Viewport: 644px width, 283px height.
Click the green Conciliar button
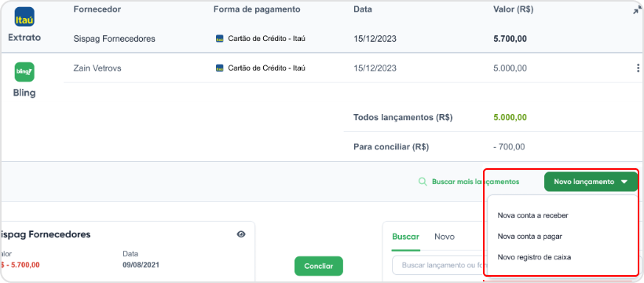[319, 266]
